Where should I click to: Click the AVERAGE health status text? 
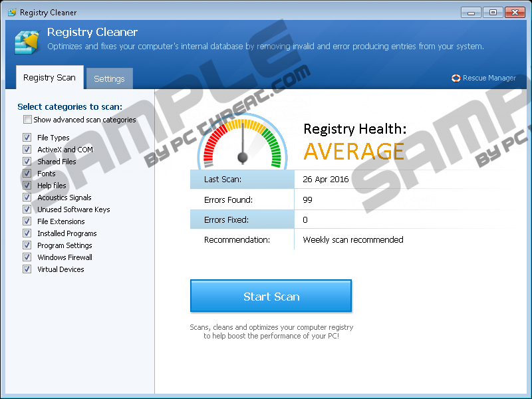click(354, 152)
